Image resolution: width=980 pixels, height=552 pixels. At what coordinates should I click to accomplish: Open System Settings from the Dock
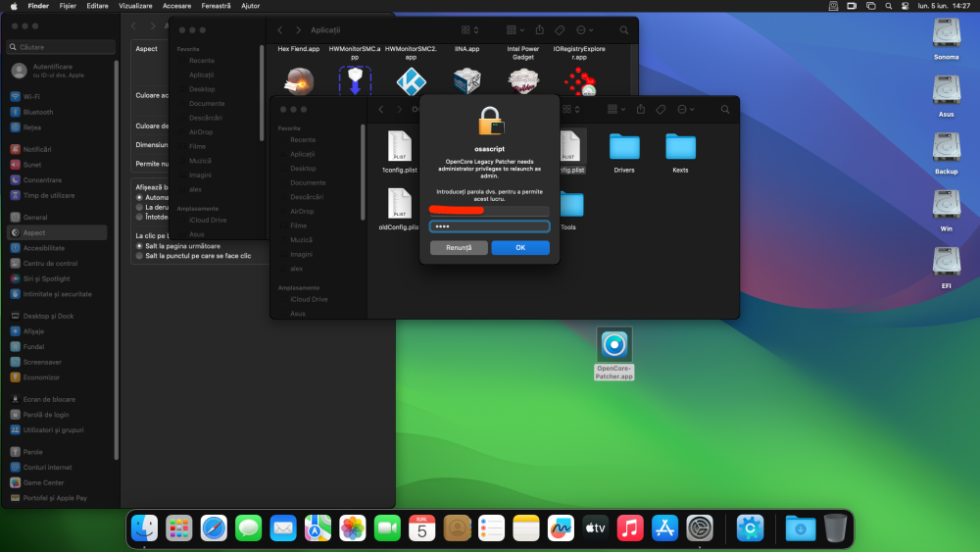click(x=700, y=528)
